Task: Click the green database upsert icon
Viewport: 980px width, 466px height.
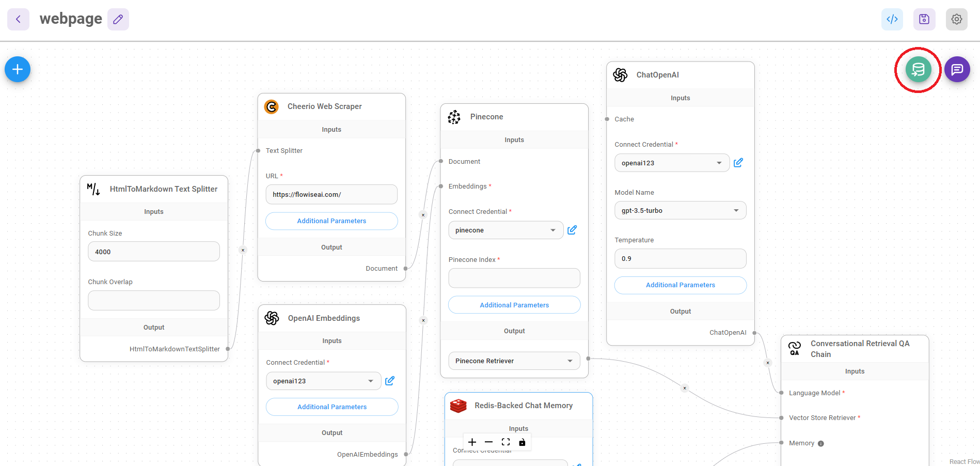Action: click(918, 69)
